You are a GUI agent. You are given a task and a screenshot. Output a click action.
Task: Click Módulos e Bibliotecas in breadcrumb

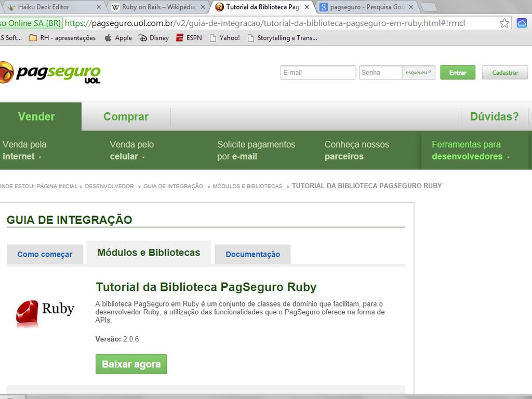point(247,186)
